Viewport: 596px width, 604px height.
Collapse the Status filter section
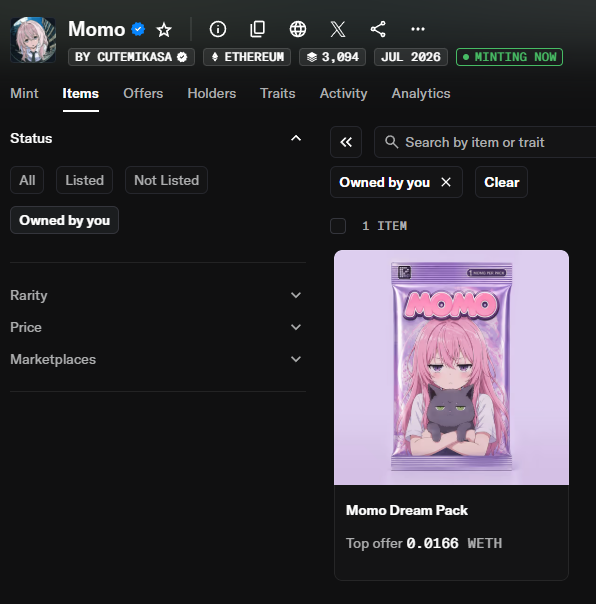[296, 138]
